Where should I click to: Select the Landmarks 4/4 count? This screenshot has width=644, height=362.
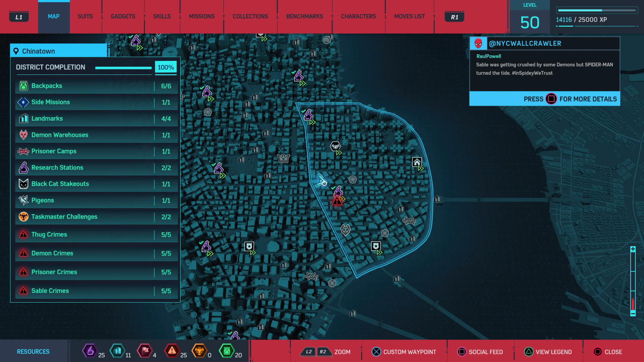tap(166, 119)
